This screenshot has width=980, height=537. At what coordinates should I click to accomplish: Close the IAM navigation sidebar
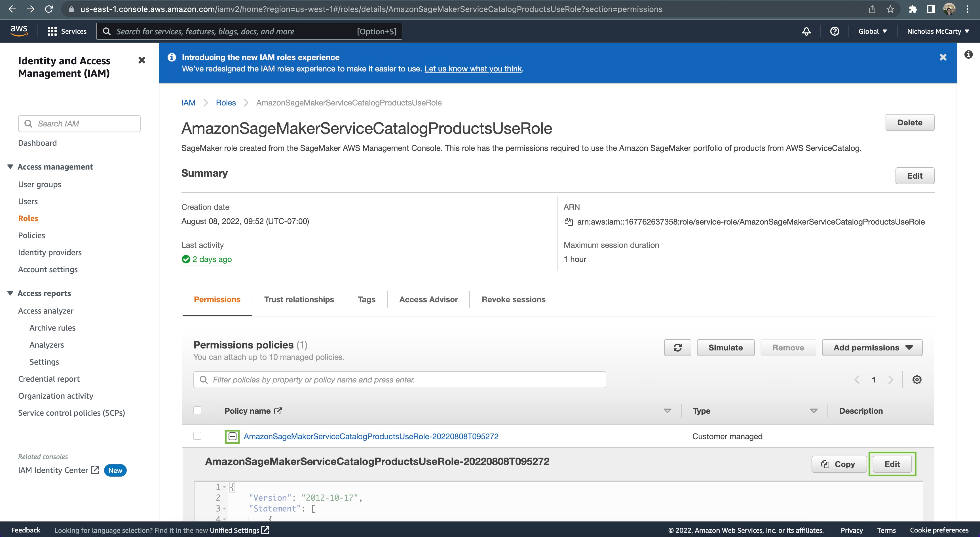tap(141, 60)
